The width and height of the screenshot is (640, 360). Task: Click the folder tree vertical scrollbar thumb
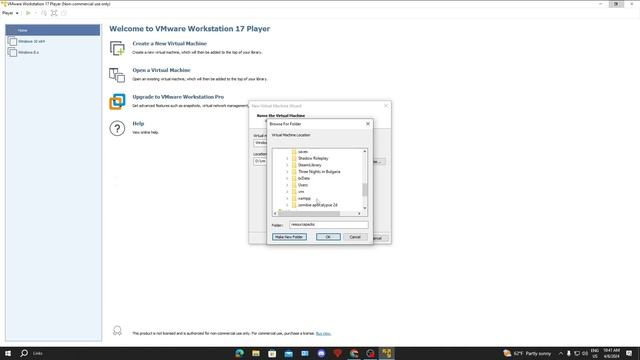364,189
